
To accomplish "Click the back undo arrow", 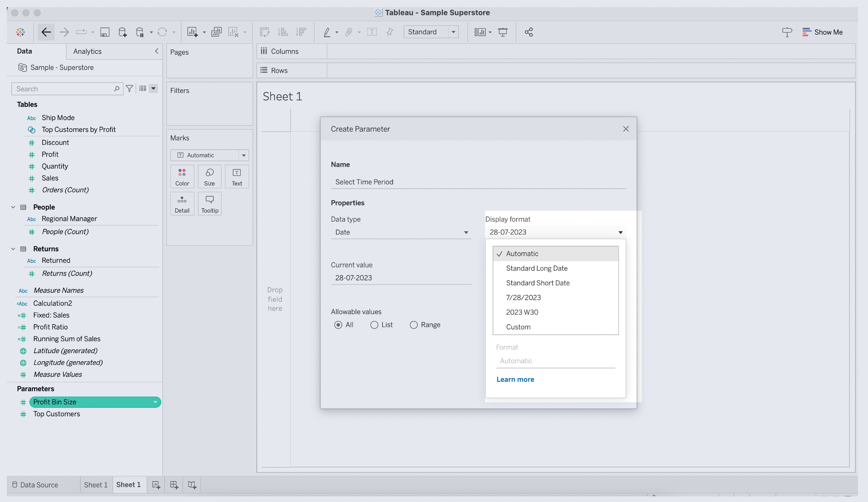I will pyautogui.click(x=46, y=32).
